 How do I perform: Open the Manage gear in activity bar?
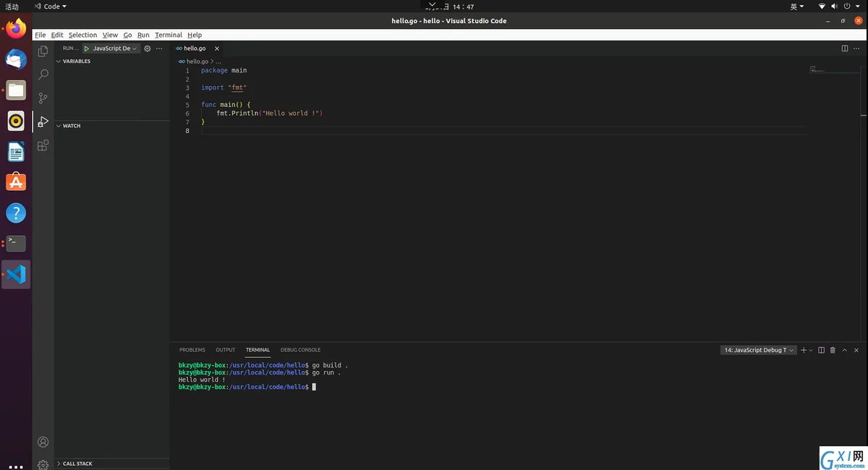(x=43, y=464)
